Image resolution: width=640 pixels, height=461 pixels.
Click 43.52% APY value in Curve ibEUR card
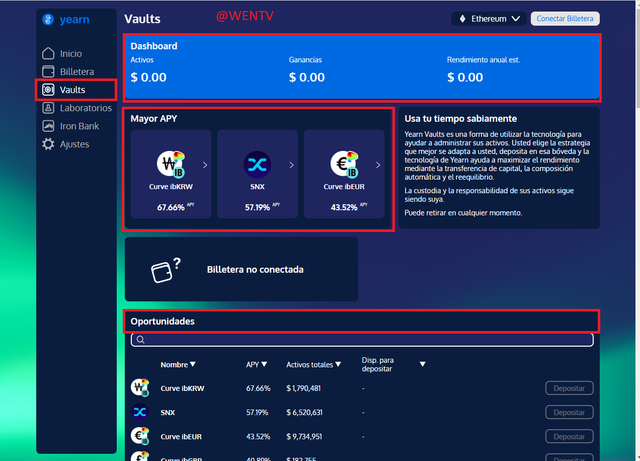click(344, 207)
